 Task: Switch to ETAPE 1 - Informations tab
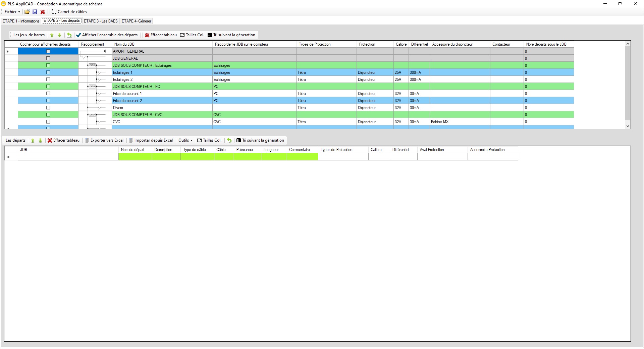pos(21,21)
